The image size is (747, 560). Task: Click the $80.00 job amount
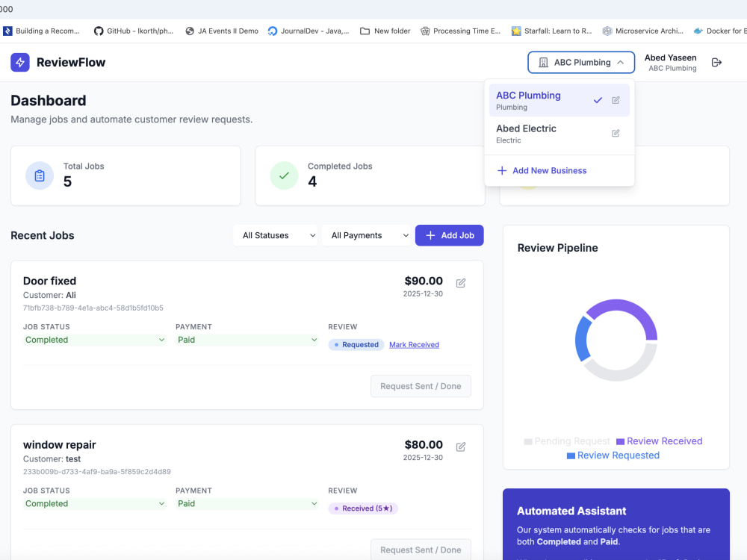tap(424, 445)
